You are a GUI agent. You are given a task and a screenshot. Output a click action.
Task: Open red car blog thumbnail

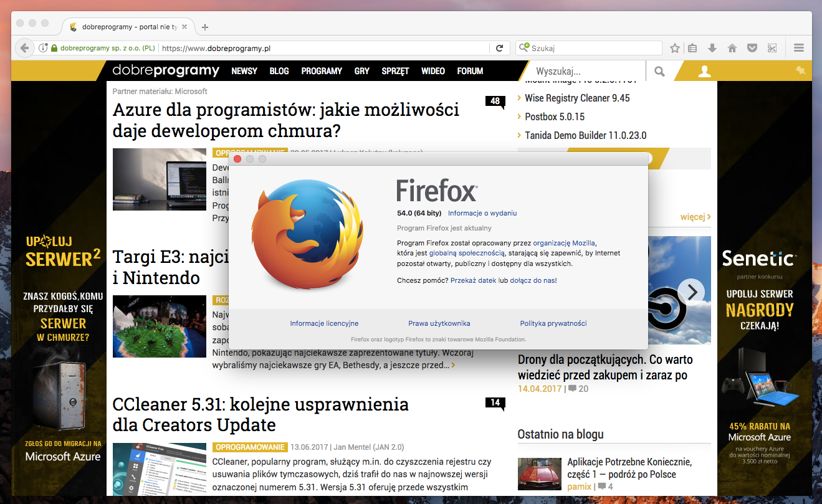[540, 473]
